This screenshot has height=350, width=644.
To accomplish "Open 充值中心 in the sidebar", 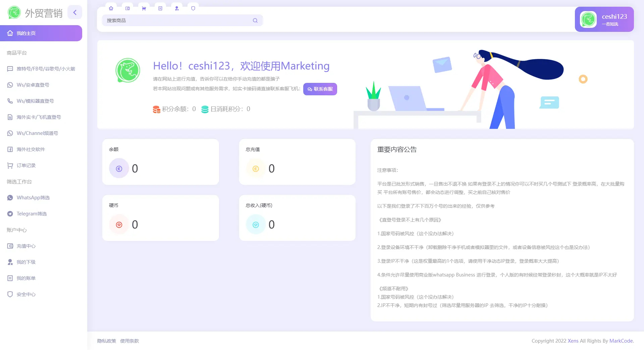I will pyautogui.click(x=26, y=246).
